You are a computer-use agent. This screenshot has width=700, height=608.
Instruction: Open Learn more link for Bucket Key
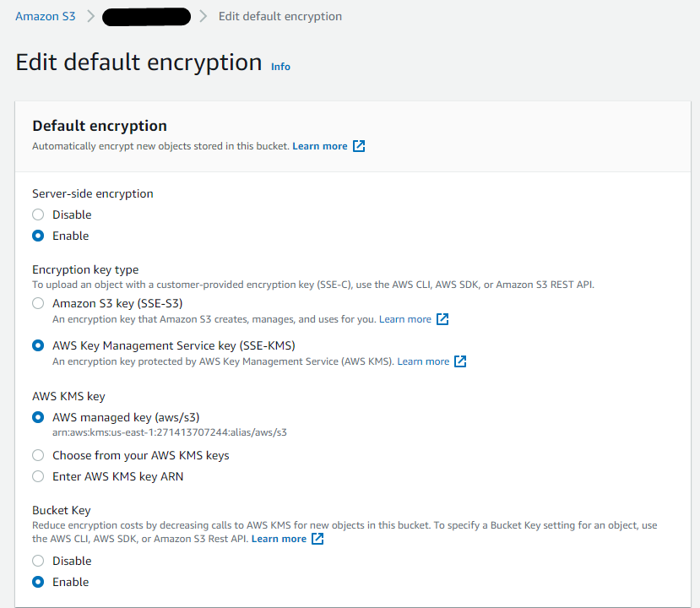(279, 539)
